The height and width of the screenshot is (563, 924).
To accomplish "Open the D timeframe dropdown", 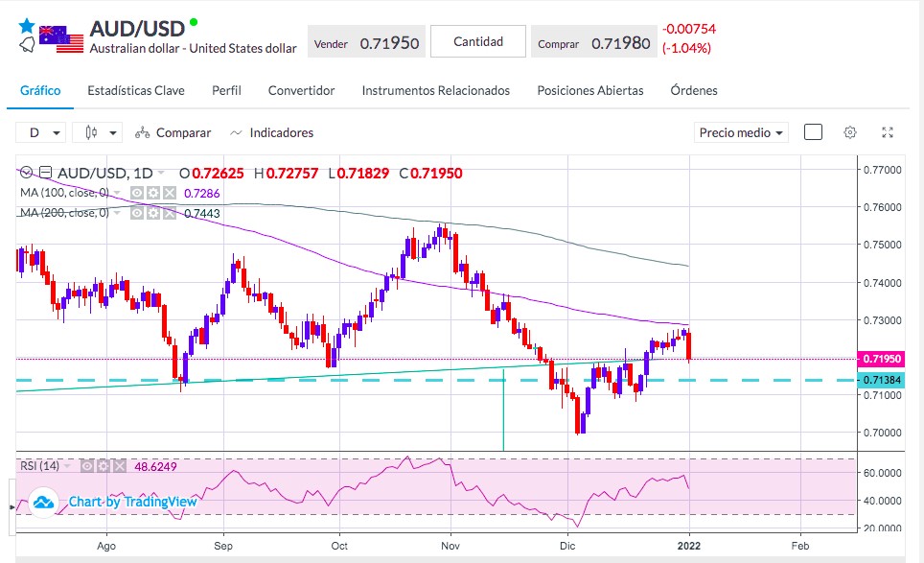I will pos(40,132).
